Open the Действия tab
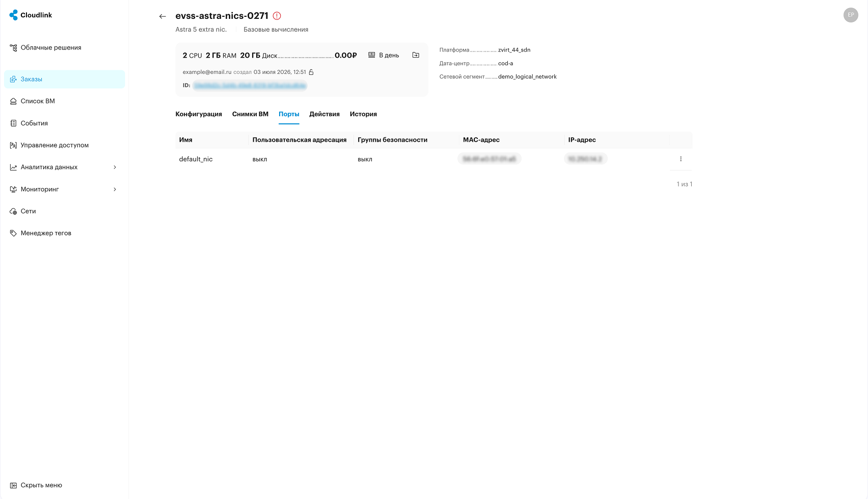 (324, 114)
